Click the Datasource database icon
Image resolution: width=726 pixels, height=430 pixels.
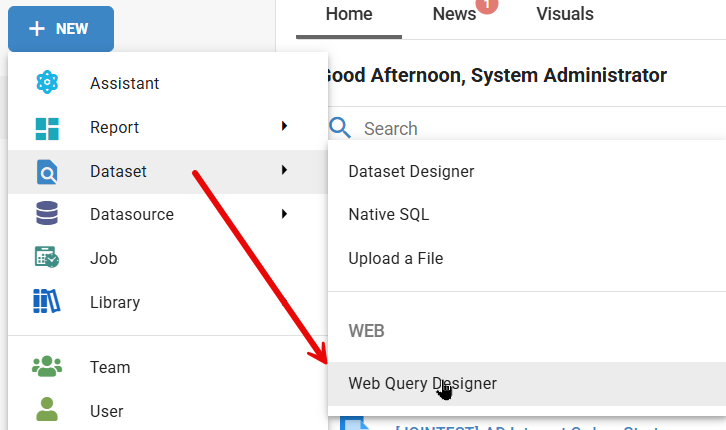[x=47, y=214]
